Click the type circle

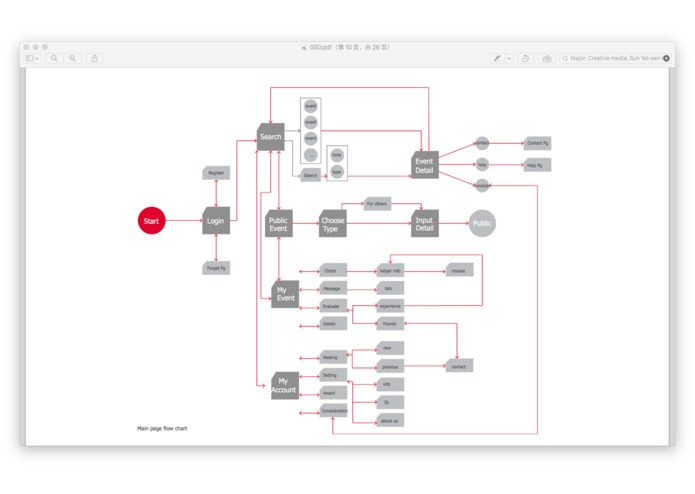coord(337,171)
